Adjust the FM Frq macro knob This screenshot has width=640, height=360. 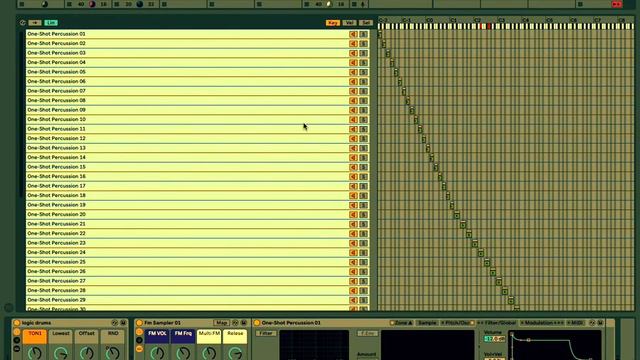(x=183, y=353)
